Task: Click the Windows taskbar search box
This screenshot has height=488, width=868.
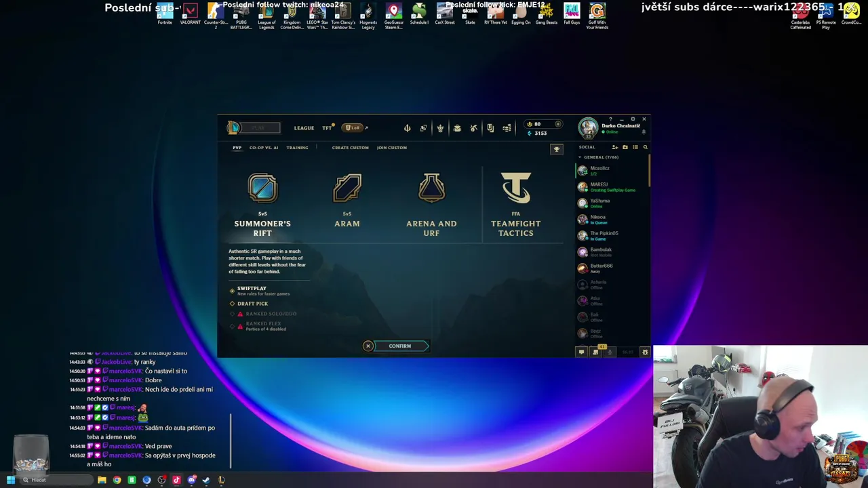Action: point(56,480)
